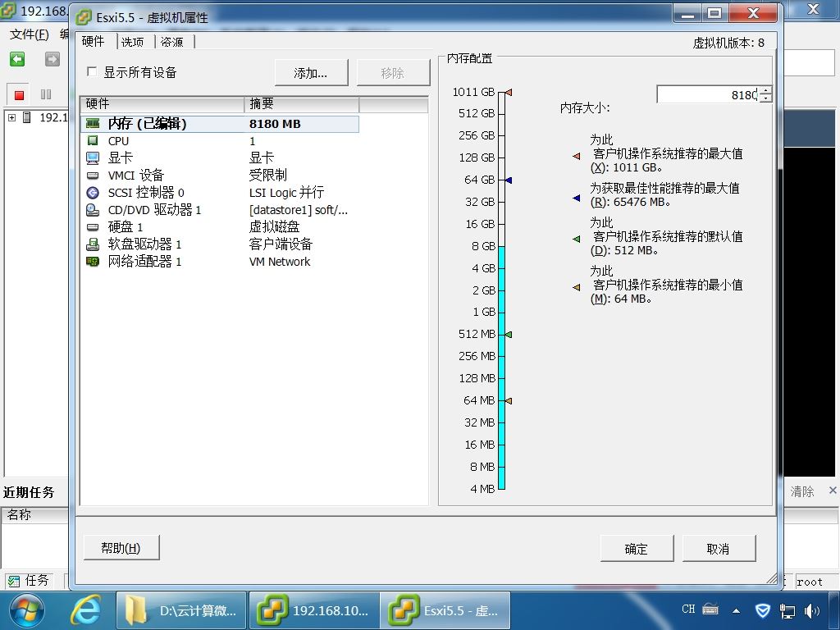Click the network tray icon
Viewport: 840px width, 630px height.
coord(787,610)
